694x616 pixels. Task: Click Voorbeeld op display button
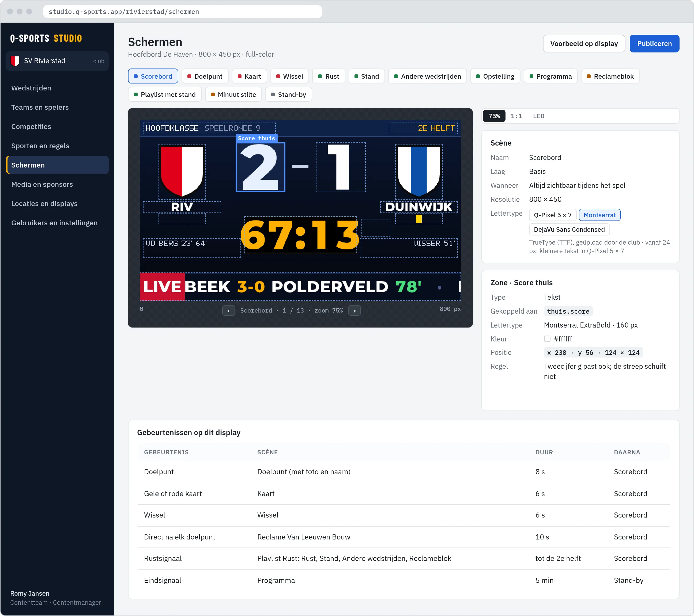click(x=584, y=44)
